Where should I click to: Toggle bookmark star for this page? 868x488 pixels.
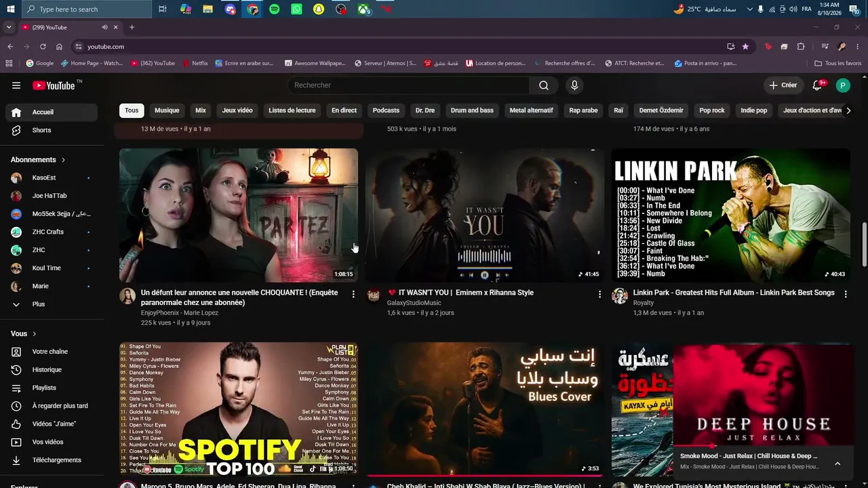745,47
